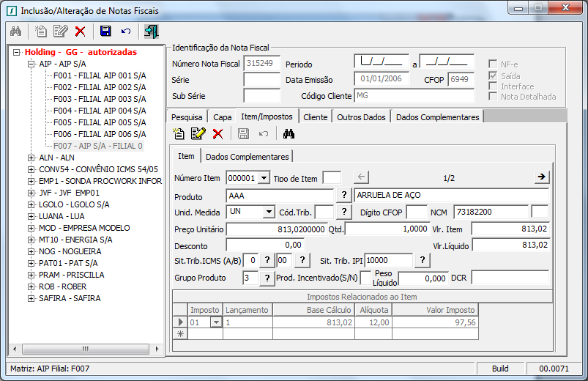Click the new item icon in Item/Impostos toolbar
The width and height of the screenshot is (588, 381).
(x=179, y=133)
